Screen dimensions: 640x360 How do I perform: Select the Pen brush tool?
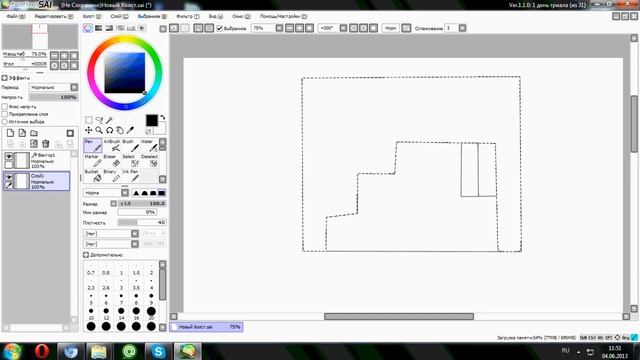[93, 145]
